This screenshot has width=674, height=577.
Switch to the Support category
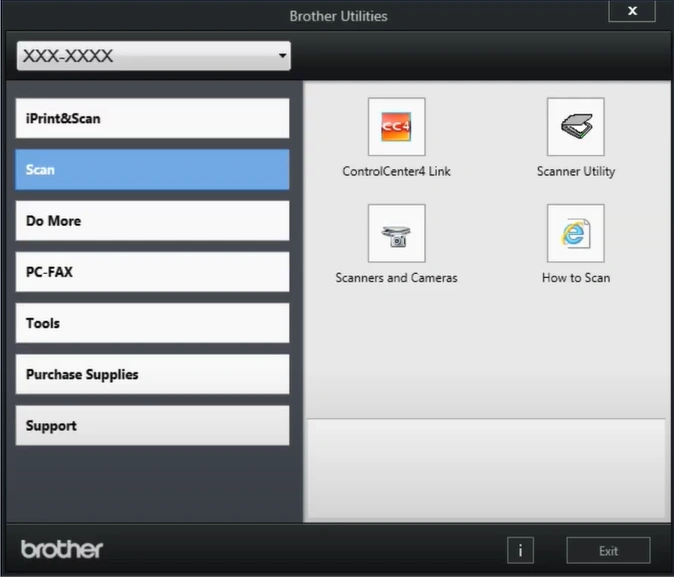[153, 425]
